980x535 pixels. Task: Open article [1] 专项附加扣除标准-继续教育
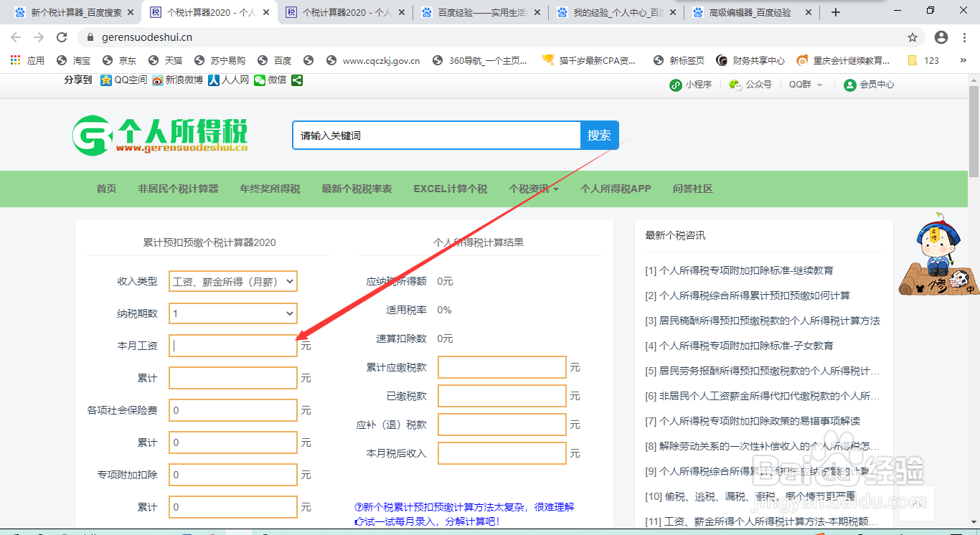(x=740, y=270)
